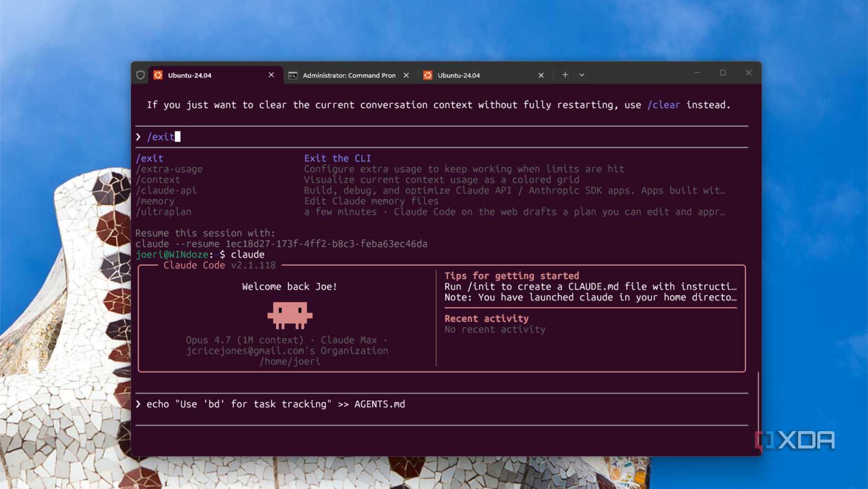The width and height of the screenshot is (868, 489).
Task: Minimize the terminal window
Action: (x=697, y=73)
